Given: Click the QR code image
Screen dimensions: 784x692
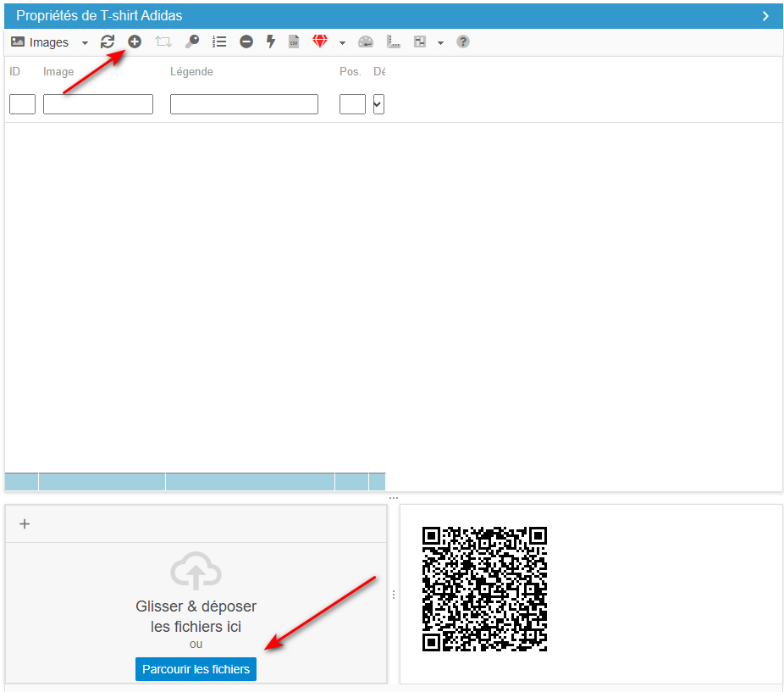Looking at the screenshot, I should pyautogui.click(x=484, y=589).
